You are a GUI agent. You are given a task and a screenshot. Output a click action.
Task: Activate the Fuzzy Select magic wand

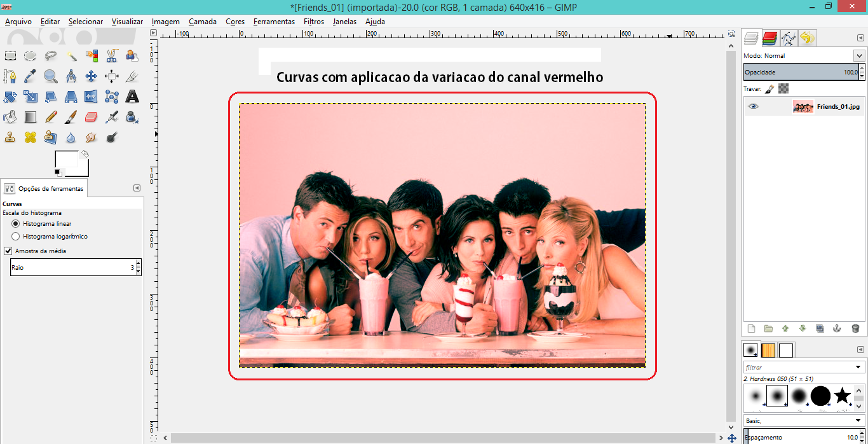tap(71, 56)
